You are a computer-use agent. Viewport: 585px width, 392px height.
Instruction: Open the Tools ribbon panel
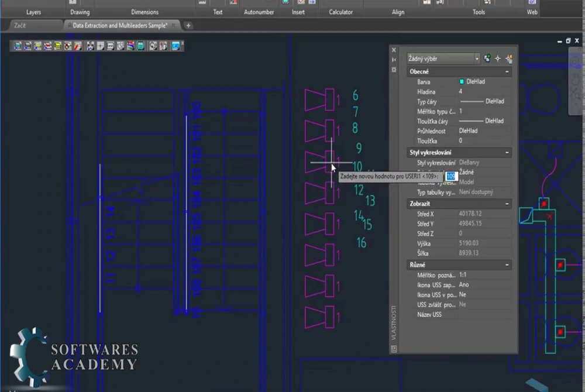[x=479, y=12]
